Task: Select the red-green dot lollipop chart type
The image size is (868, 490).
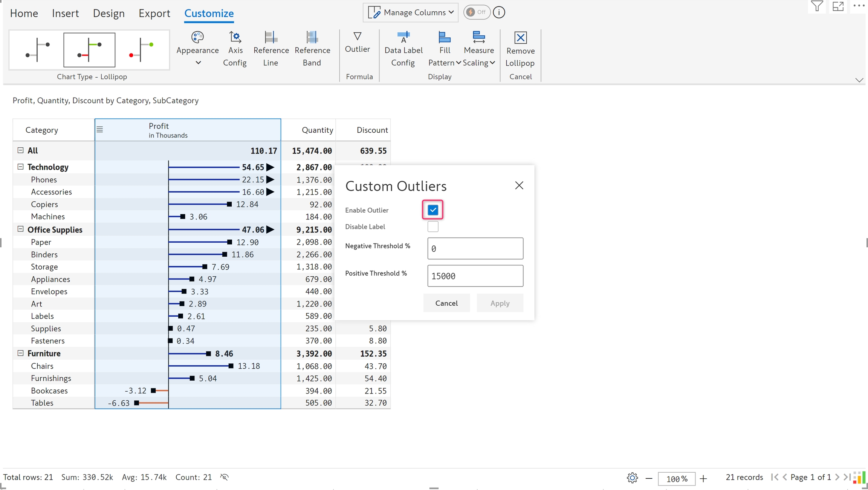Action: click(141, 50)
